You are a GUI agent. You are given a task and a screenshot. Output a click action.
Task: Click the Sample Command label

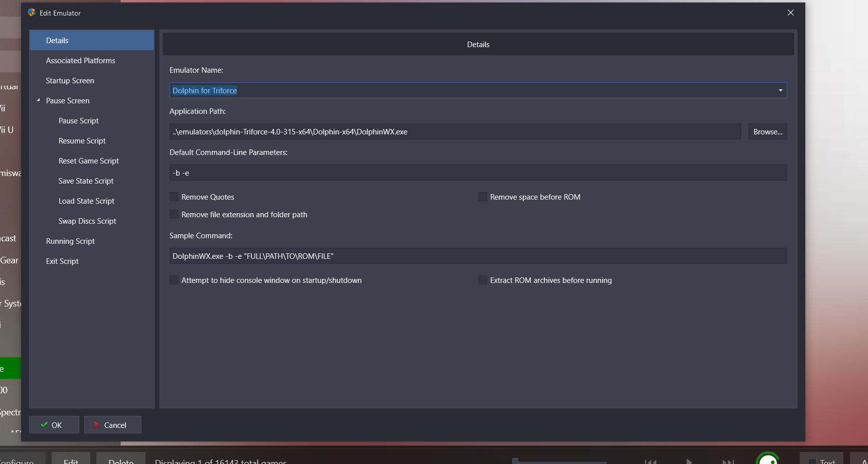pos(201,236)
